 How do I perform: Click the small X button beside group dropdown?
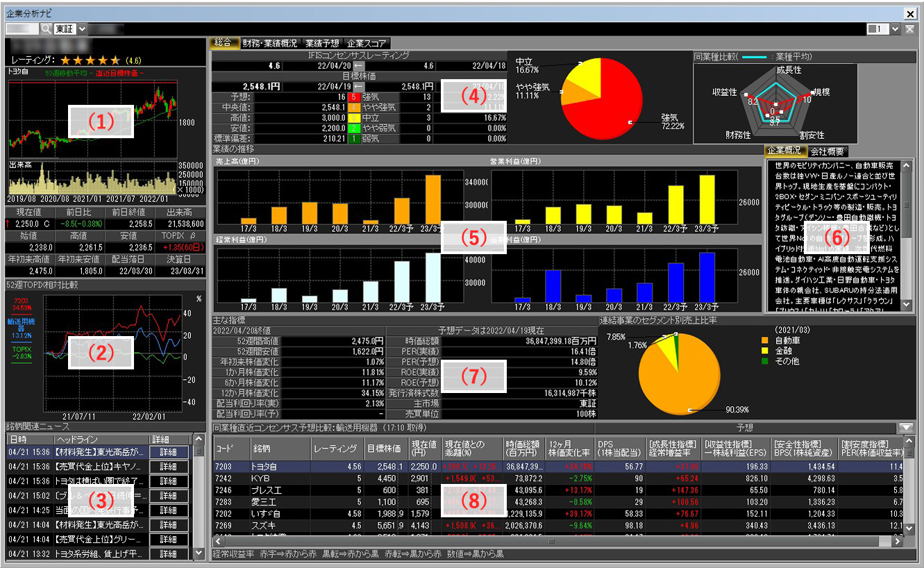click(x=909, y=29)
